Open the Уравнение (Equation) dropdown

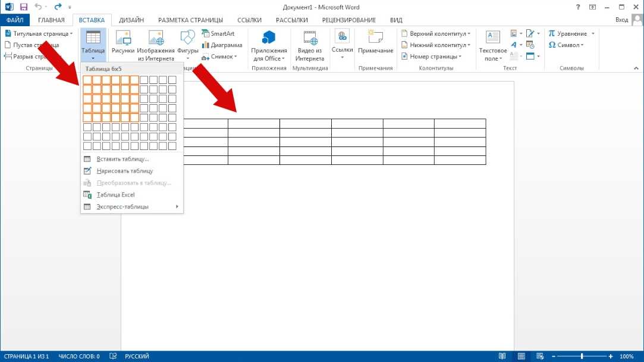pos(593,34)
